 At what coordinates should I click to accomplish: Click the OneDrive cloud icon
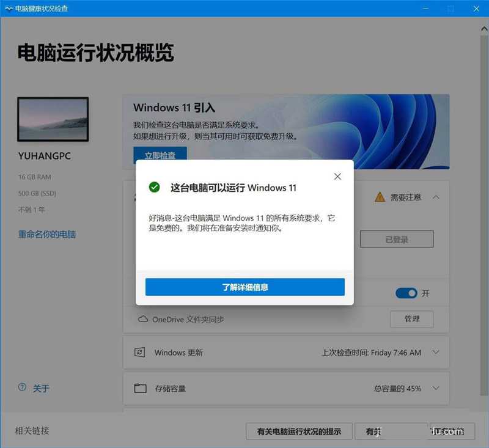(143, 319)
